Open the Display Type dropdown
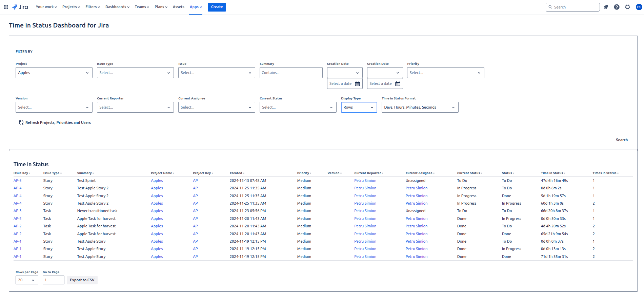644x301 pixels. tap(359, 107)
